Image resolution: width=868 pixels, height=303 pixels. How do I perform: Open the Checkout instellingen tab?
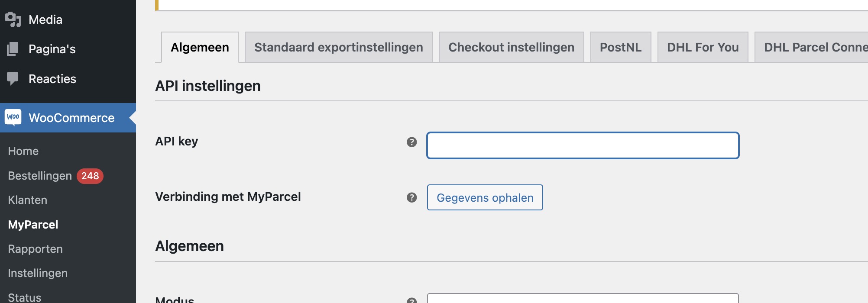tap(511, 47)
